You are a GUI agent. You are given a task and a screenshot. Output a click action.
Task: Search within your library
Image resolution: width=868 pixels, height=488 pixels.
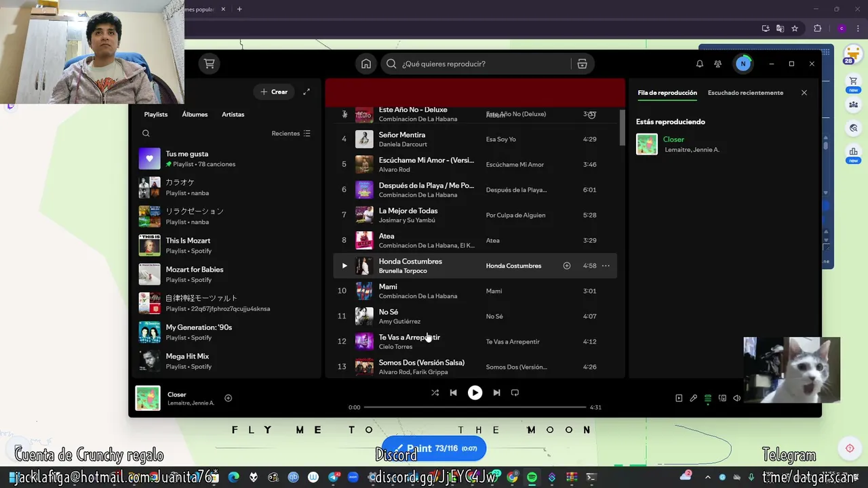click(146, 134)
